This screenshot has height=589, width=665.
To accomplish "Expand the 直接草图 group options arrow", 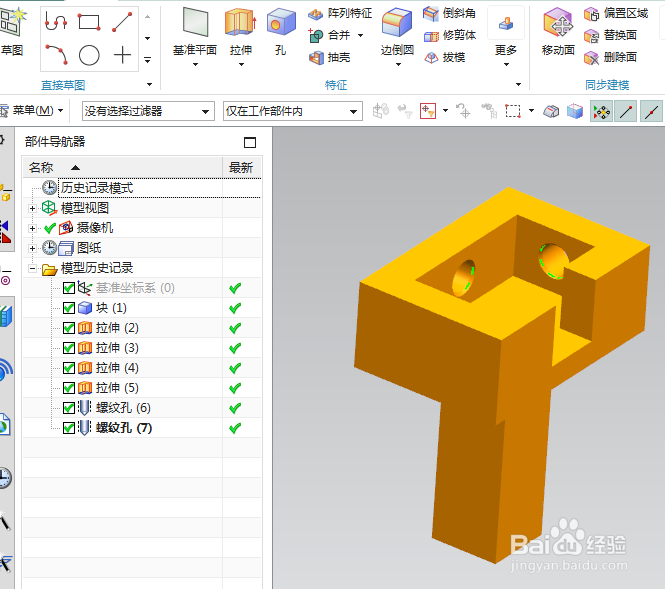I will pyautogui.click(x=149, y=85).
